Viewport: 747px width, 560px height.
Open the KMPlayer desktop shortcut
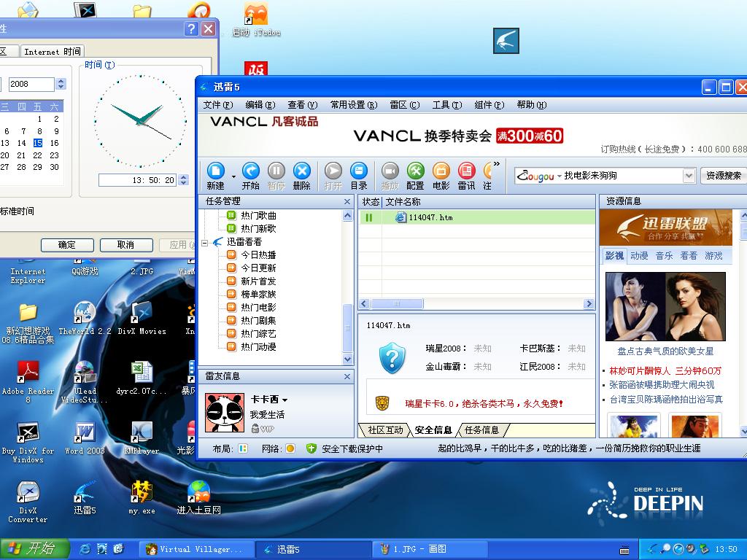coord(142,438)
